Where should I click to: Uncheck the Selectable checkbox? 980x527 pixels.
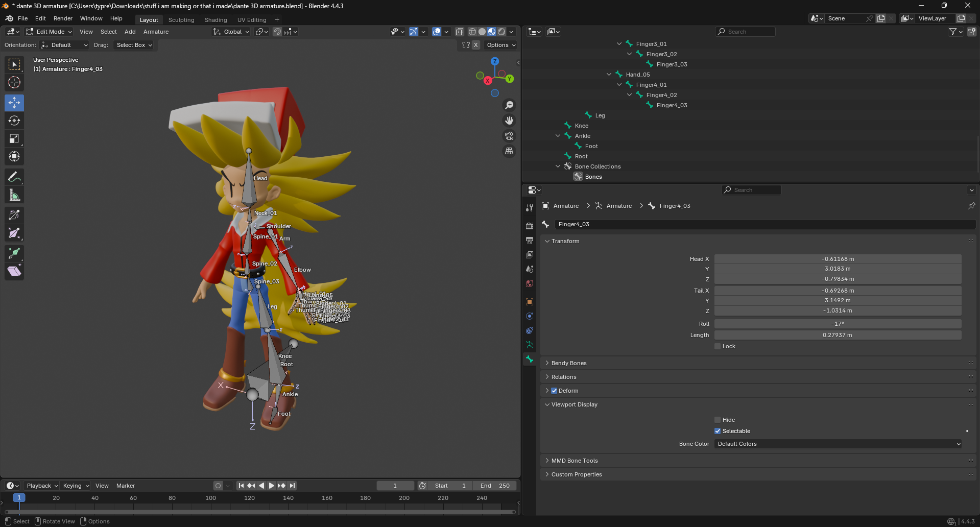click(x=718, y=431)
